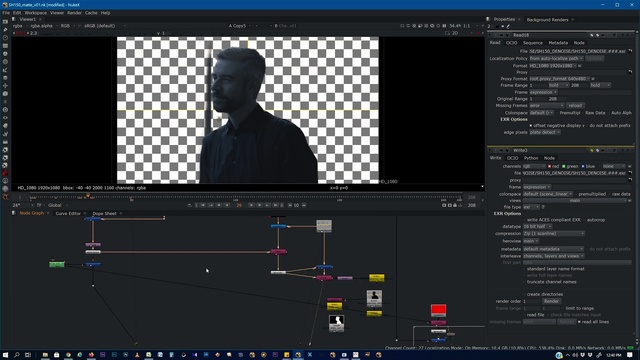Click the Nuke logo icon in the left toolbar
This screenshot has height=360, width=640.
[x=5, y=197]
